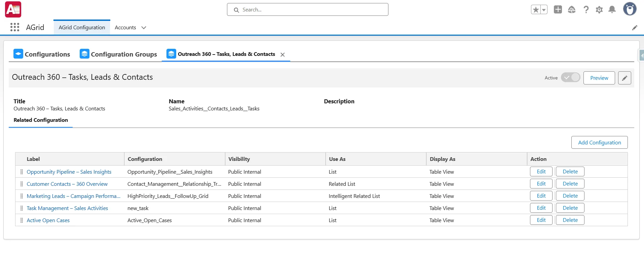Select the Related Configuration subtab

point(41,120)
